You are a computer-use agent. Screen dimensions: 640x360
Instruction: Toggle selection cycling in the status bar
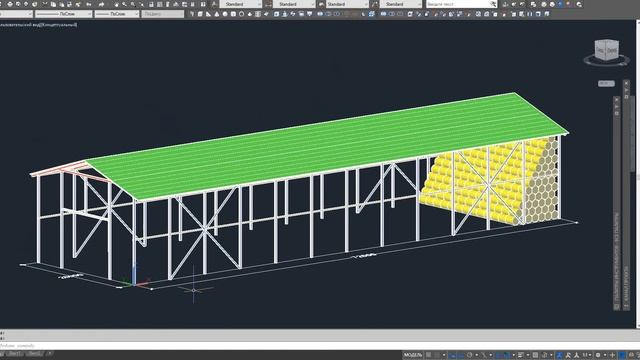[x=544, y=355]
